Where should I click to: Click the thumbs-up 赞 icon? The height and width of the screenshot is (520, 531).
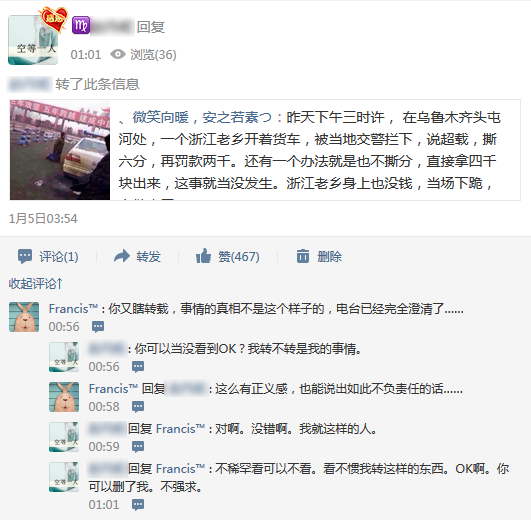[204, 256]
